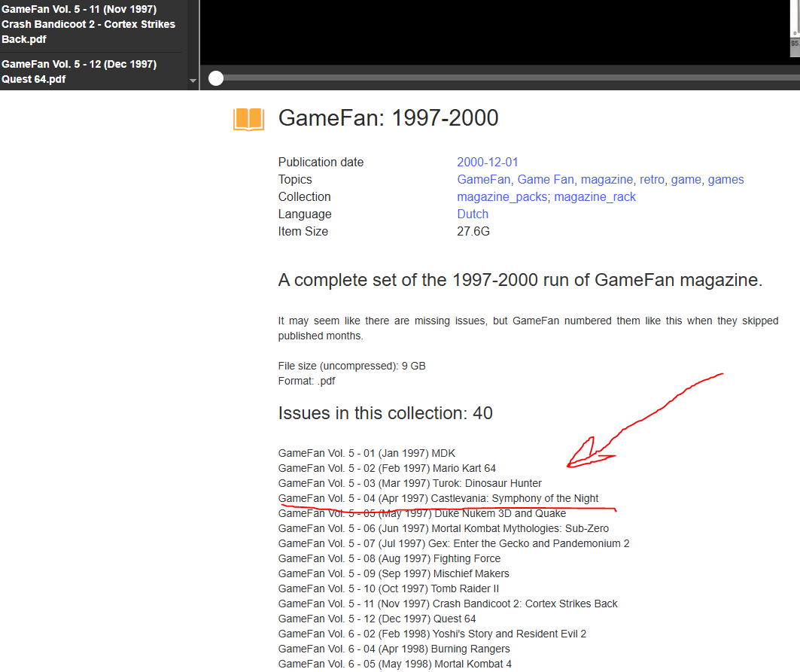Click the Mortal Kombat 4 entry
Viewport: 800px width, 672px height.
pos(394,664)
